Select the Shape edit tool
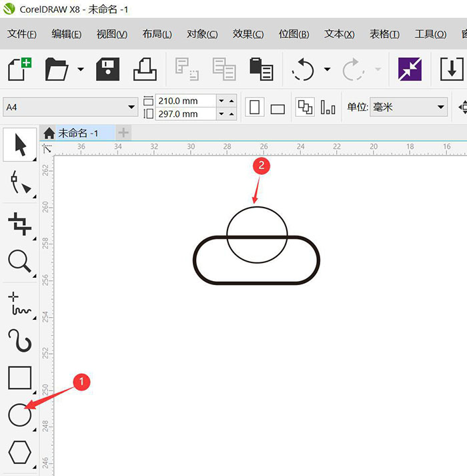Viewport: 467px width, 476px height. [20, 182]
